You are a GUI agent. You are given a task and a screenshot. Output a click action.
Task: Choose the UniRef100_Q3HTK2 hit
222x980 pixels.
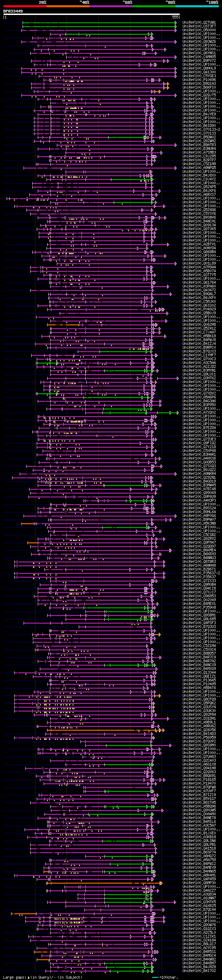click(199, 378)
